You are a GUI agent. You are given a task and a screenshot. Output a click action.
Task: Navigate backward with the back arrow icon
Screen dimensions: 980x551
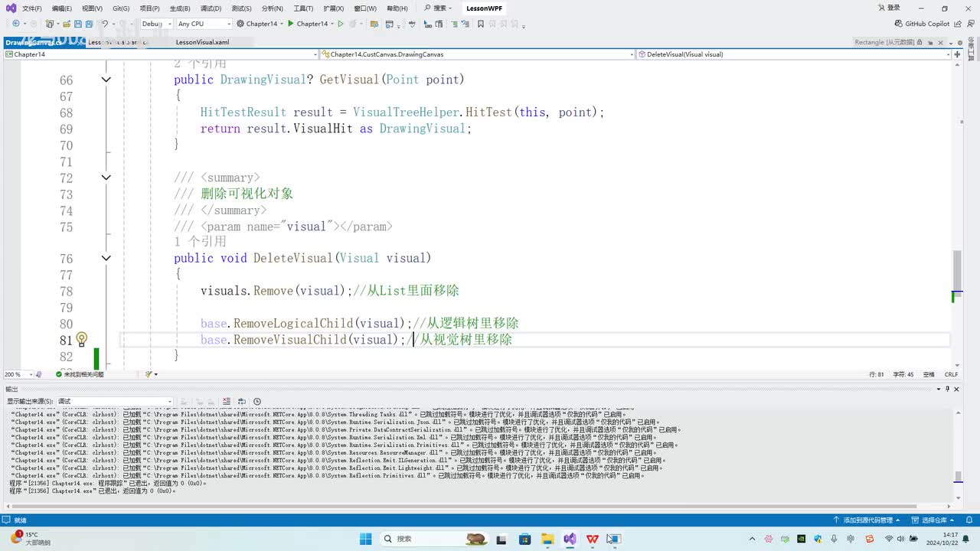[x=15, y=24]
